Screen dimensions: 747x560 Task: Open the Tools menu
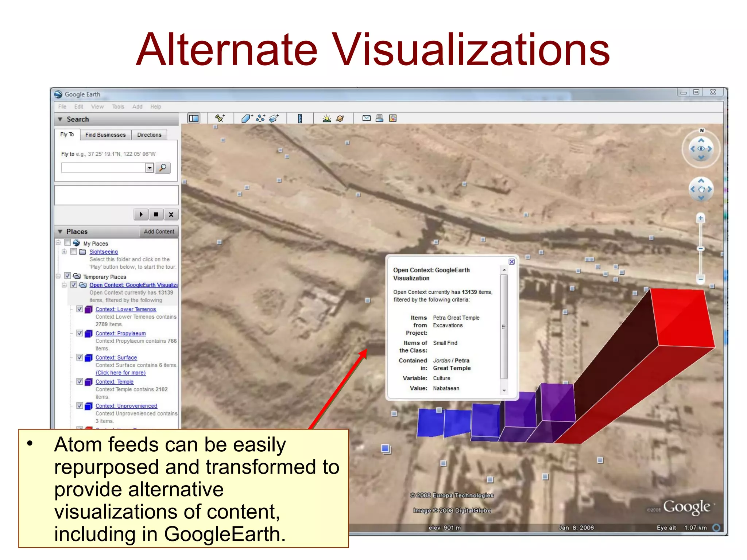[118, 106]
